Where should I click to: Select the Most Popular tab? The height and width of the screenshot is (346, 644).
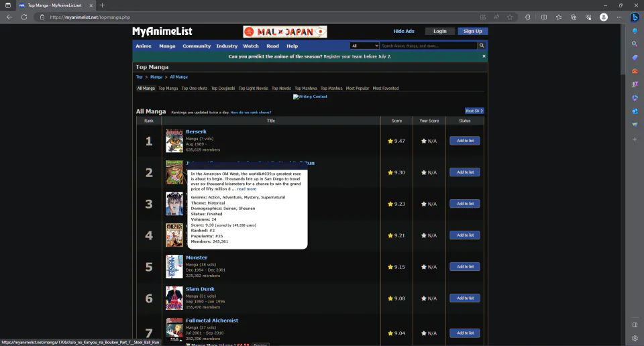[358, 89]
